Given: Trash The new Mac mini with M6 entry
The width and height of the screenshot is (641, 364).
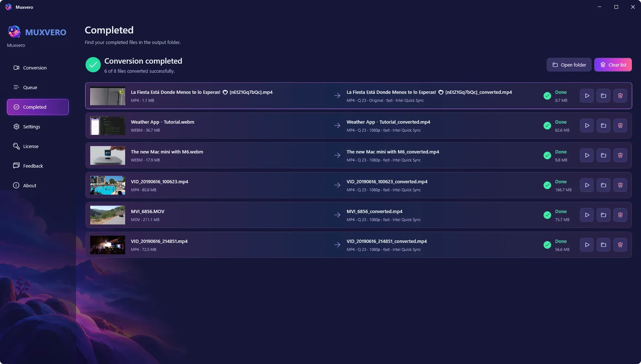Looking at the screenshot, I should 620,155.
